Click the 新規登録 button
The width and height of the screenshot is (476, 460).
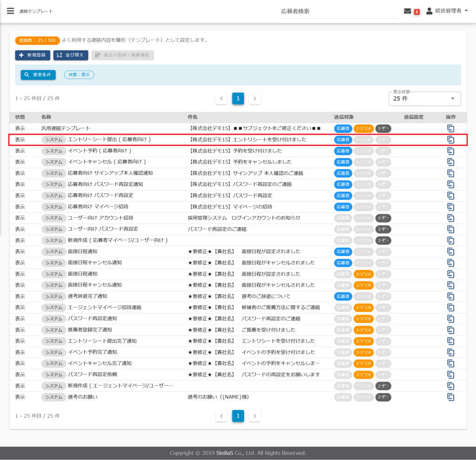(x=33, y=55)
